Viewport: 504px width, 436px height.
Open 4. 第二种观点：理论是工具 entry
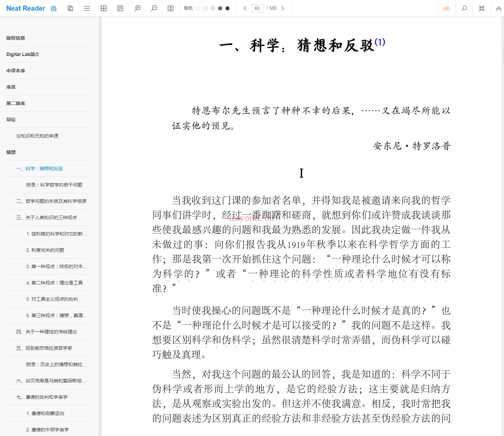48,283
